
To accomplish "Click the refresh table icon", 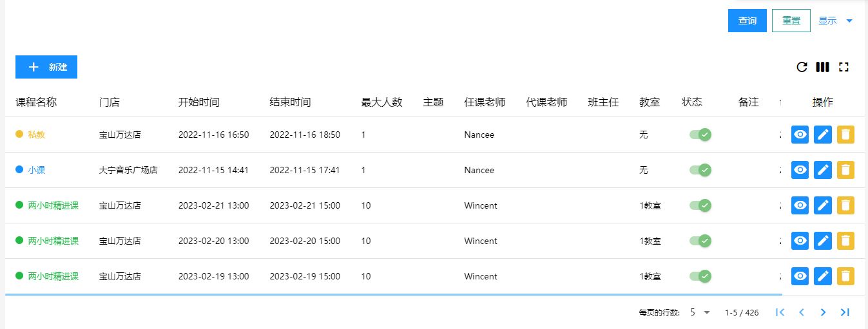I will point(802,67).
